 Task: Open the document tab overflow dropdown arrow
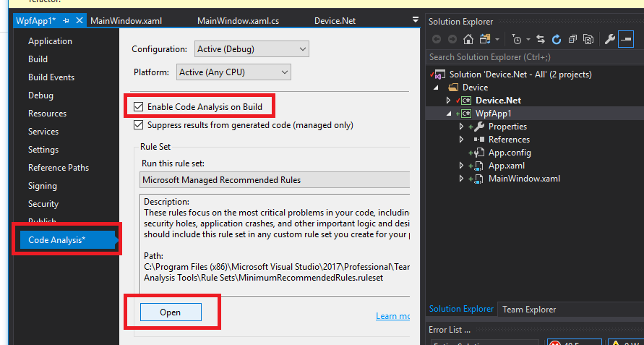pyautogui.click(x=415, y=20)
